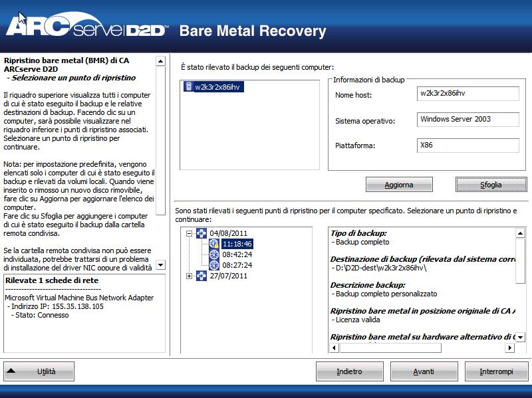The width and height of the screenshot is (532, 398).
Task: Select recovery point 11:18:46
Action: tap(237, 244)
